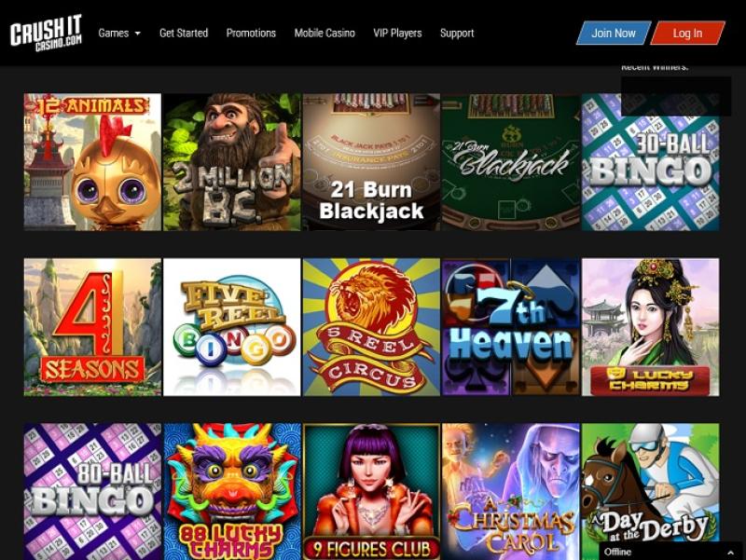Click the blue Join Now button
This screenshot has height=560, width=746.
614,33
